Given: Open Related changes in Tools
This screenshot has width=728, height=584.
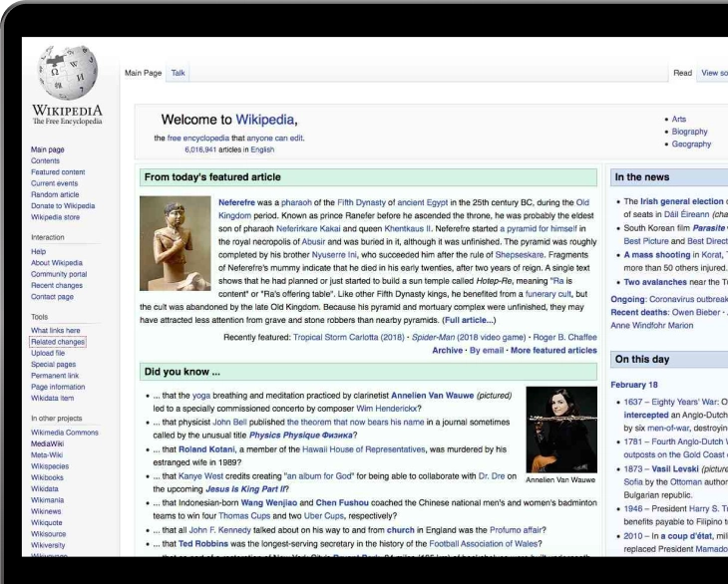Looking at the screenshot, I should click(58, 342).
